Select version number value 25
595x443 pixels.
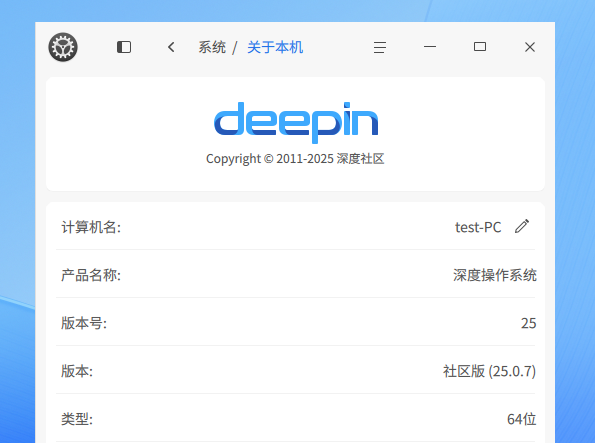pos(529,323)
